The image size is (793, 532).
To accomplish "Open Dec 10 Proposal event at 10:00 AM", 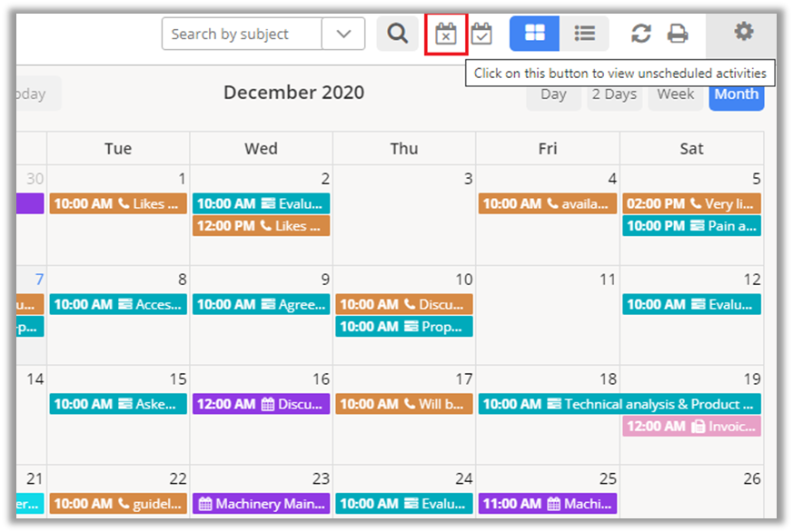I will click(x=404, y=326).
